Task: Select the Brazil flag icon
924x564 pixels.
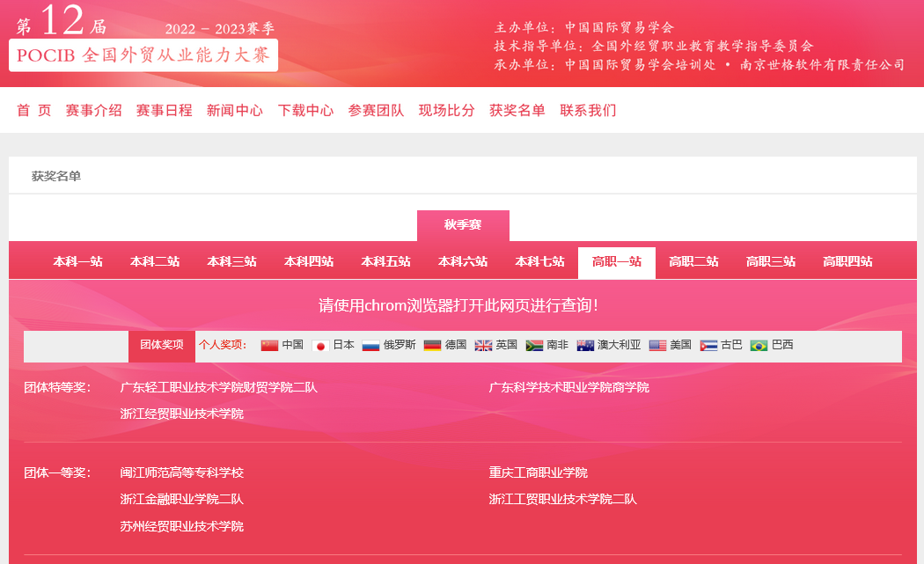Action: pos(759,346)
